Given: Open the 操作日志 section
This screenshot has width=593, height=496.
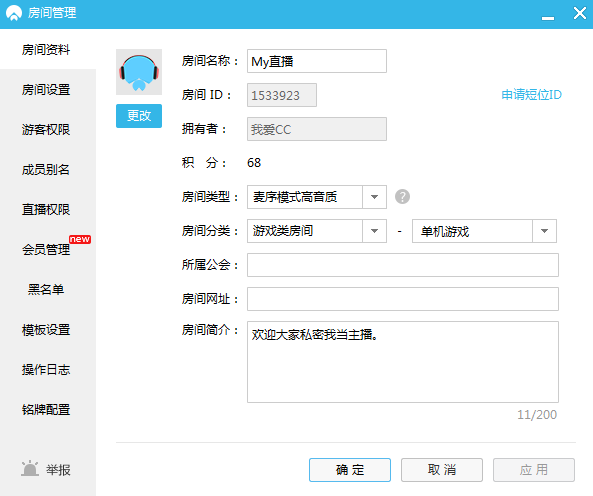Looking at the screenshot, I should point(46,369).
